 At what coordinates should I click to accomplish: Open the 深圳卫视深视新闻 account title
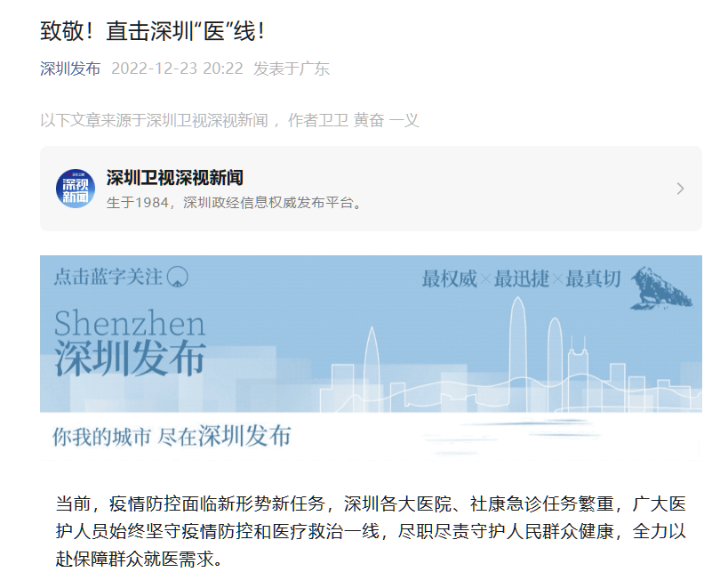click(174, 178)
